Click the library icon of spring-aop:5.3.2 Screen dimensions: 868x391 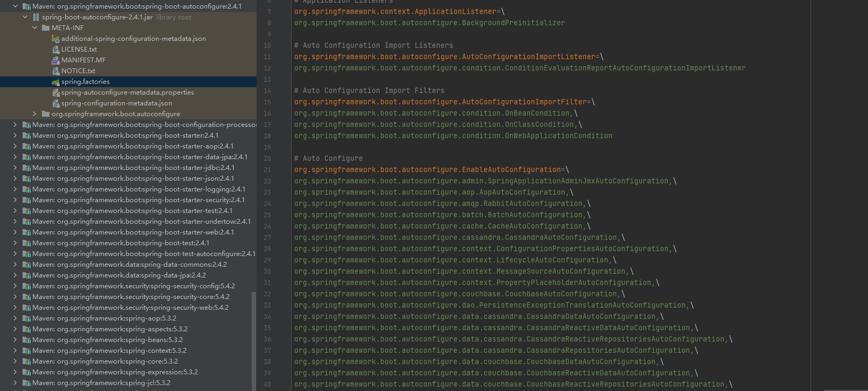(26, 318)
